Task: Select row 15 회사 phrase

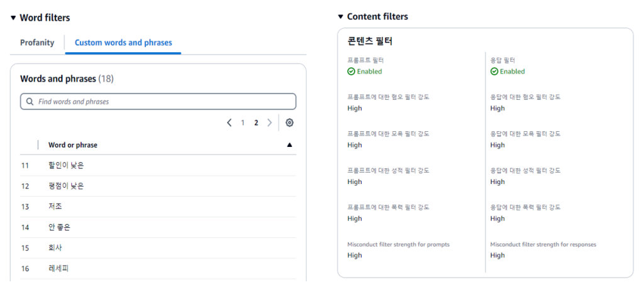Action: (55, 248)
